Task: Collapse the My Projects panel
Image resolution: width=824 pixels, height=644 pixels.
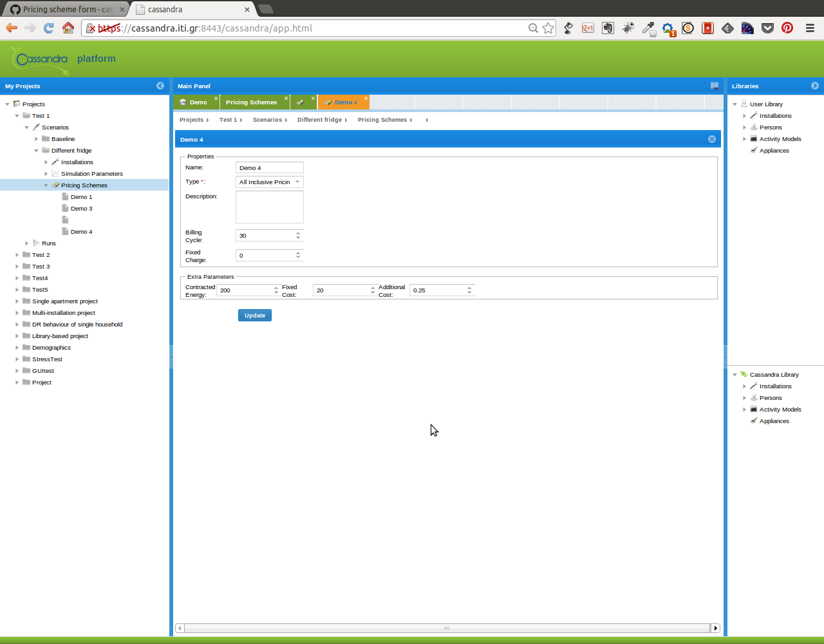Action: click(160, 86)
